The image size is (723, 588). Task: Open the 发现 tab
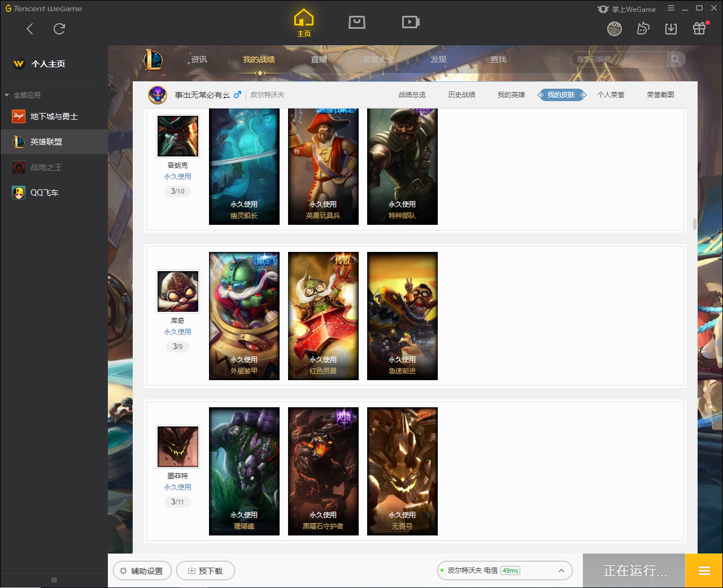pos(438,59)
